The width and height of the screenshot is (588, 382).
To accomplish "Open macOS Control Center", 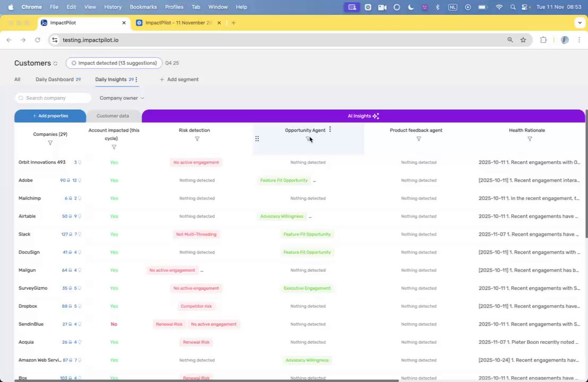I will click(x=524, y=7).
